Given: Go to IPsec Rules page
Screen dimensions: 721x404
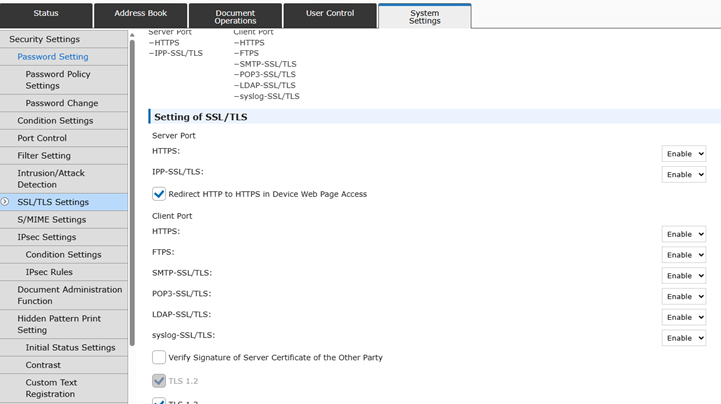Looking at the screenshot, I should pyautogui.click(x=49, y=272).
